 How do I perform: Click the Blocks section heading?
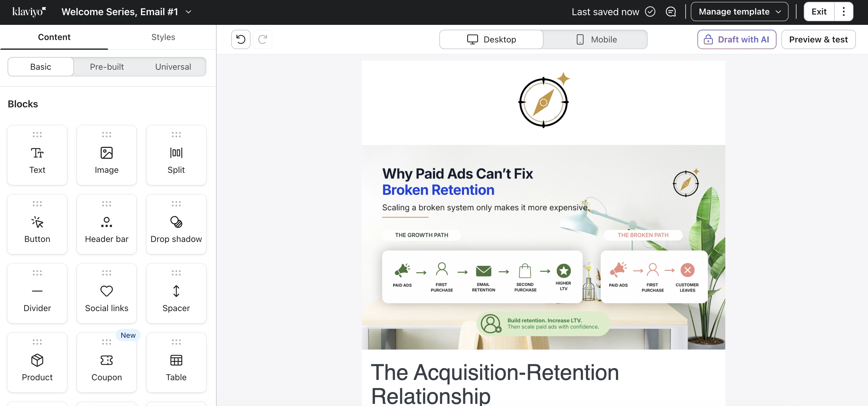tap(23, 104)
